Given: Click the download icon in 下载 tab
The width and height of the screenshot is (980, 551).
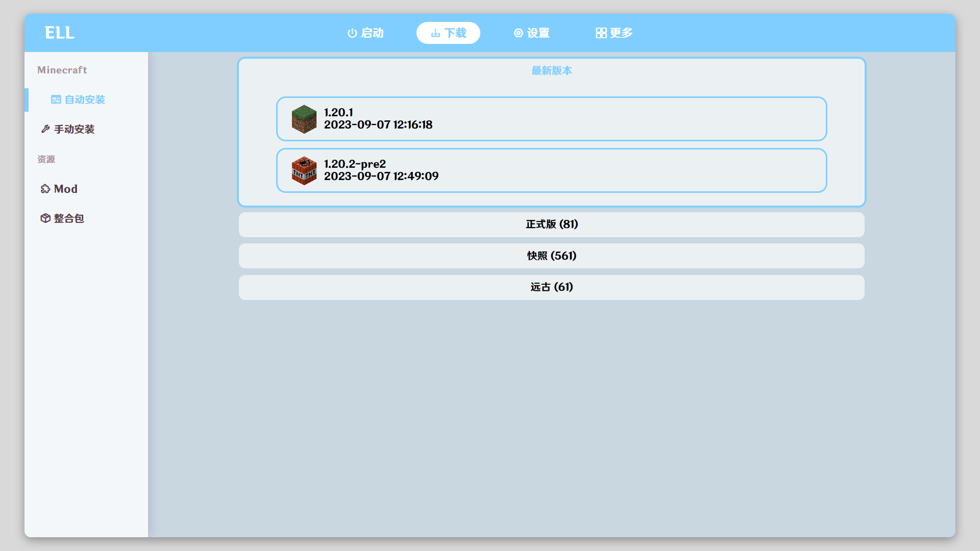Looking at the screenshot, I should pyautogui.click(x=435, y=33).
